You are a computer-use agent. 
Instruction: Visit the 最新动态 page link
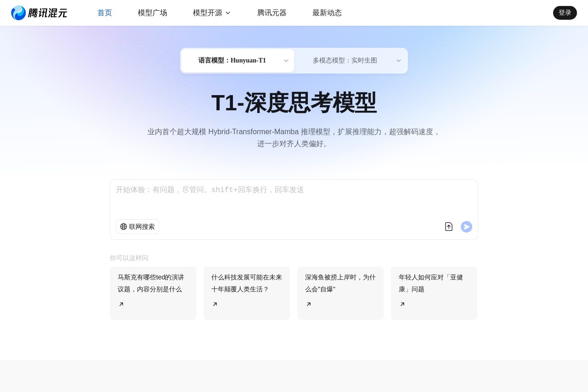coord(327,13)
